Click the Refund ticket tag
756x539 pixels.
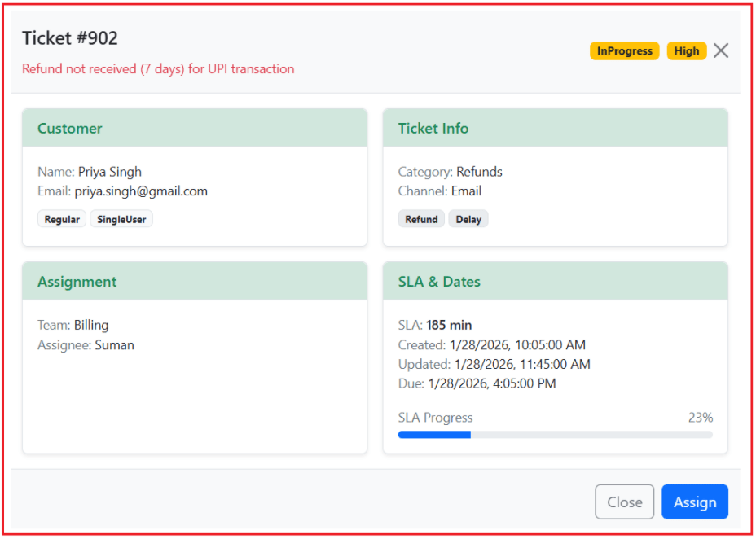[421, 219]
